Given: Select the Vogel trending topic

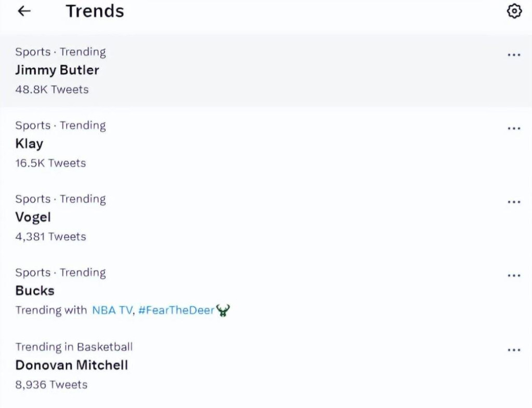Looking at the screenshot, I should 33,217.
